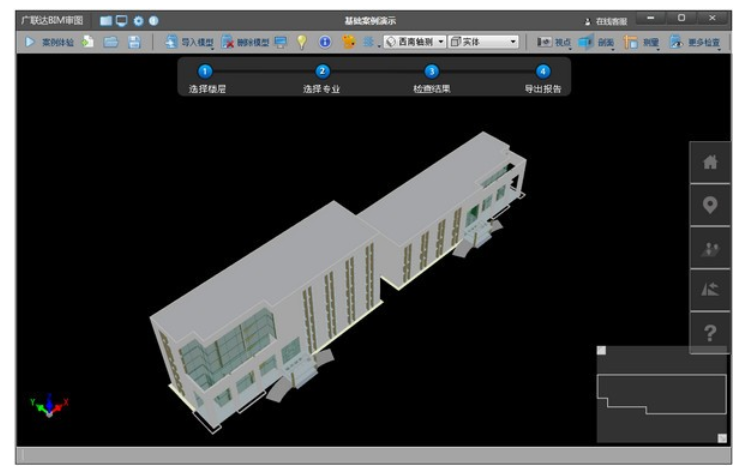
Task: Open the 更多检查 more checks menu
Action: click(x=694, y=42)
